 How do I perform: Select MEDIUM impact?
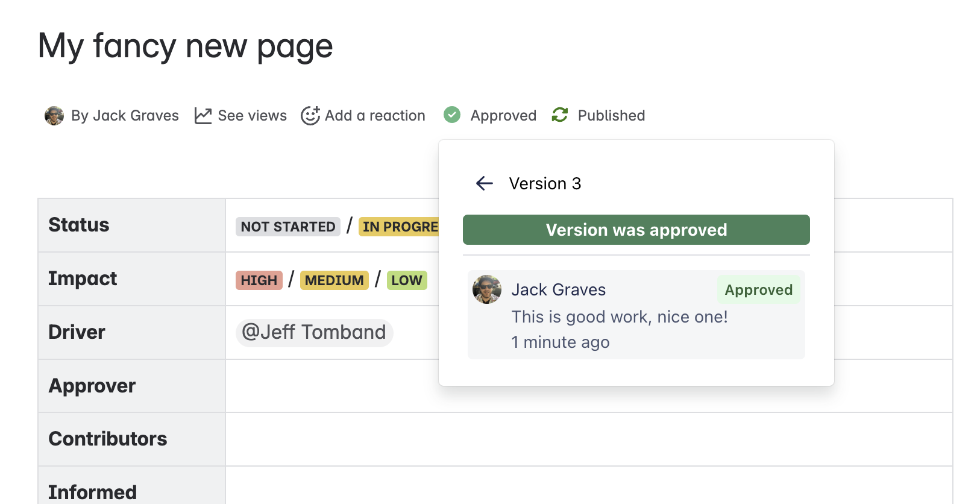click(x=335, y=280)
